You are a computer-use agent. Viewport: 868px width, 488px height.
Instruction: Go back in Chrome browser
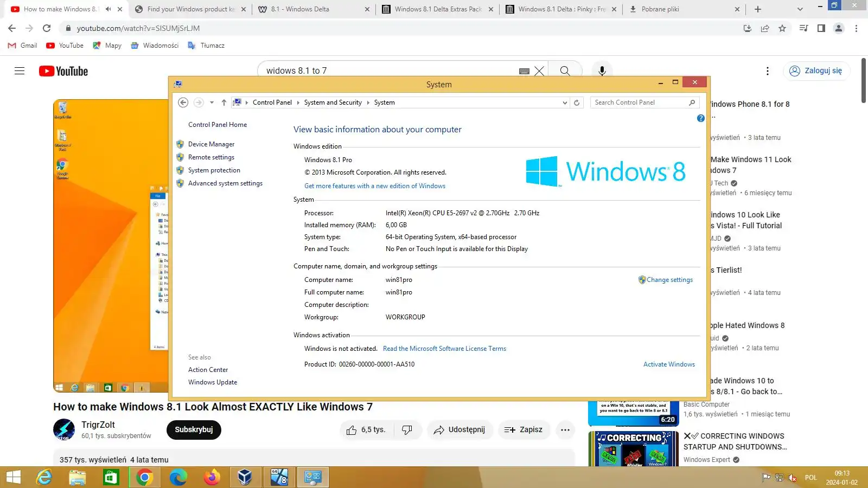coord(12,28)
